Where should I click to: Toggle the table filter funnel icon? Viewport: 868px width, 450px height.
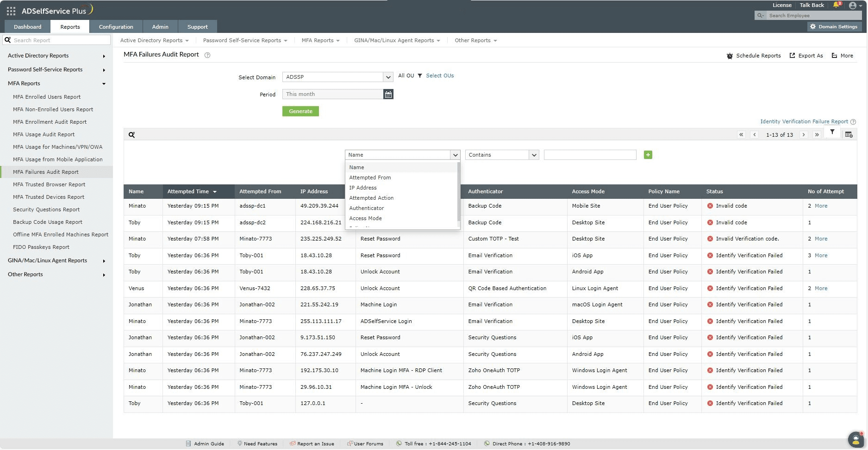coord(832,133)
